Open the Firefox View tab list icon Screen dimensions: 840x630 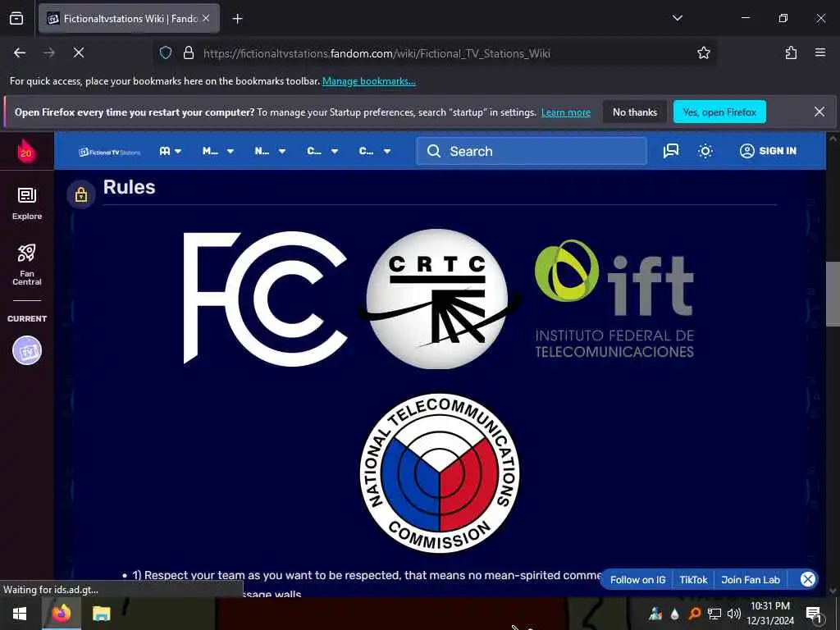[16, 19]
